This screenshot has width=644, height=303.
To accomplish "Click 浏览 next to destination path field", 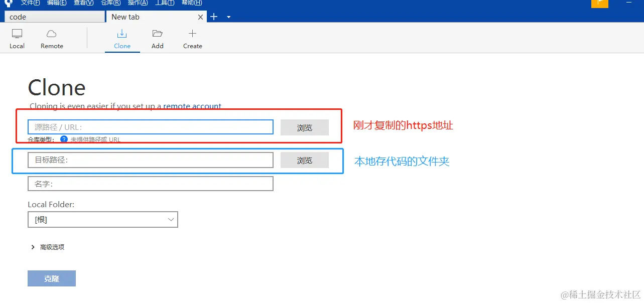I will tap(305, 160).
